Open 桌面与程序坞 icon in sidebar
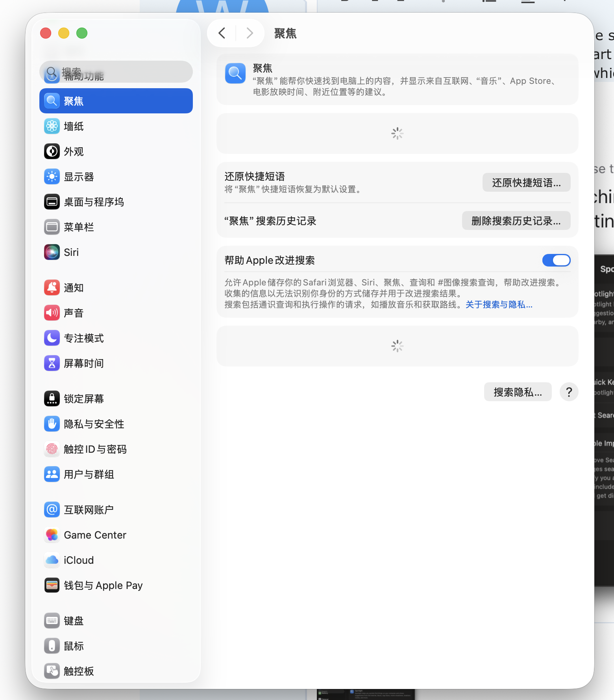 point(52,202)
